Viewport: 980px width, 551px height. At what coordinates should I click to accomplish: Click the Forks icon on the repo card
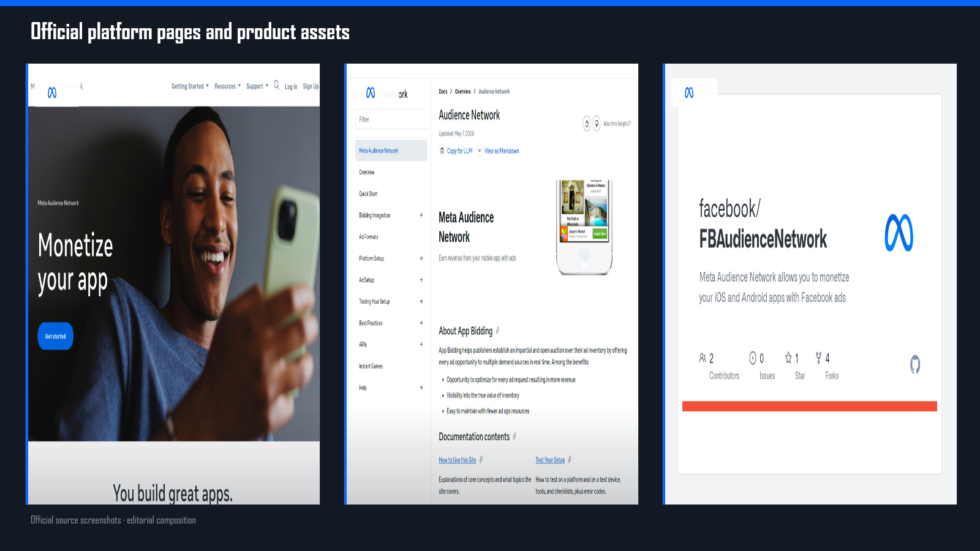tap(818, 358)
